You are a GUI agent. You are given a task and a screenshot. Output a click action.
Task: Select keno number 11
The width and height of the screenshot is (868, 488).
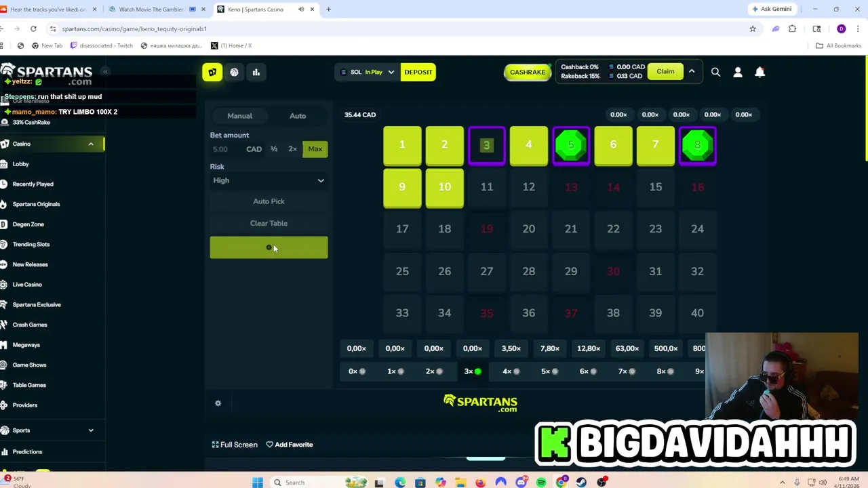tap(487, 187)
